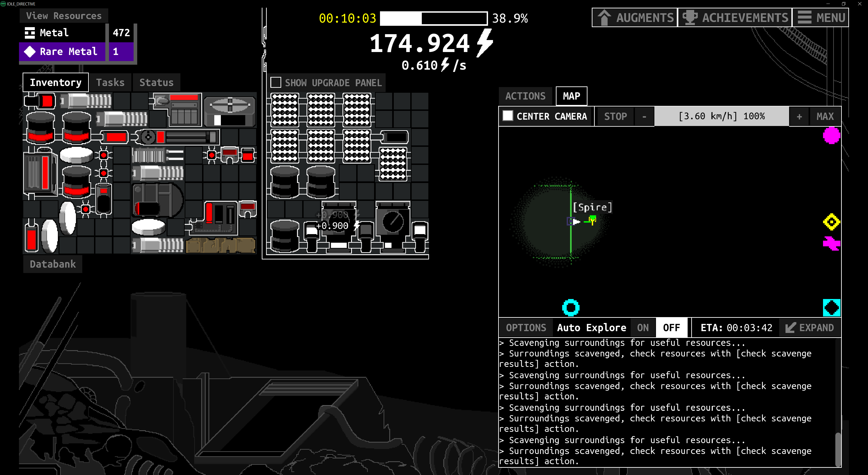
Task: Switch to the Status tab
Action: (x=156, y=83)
